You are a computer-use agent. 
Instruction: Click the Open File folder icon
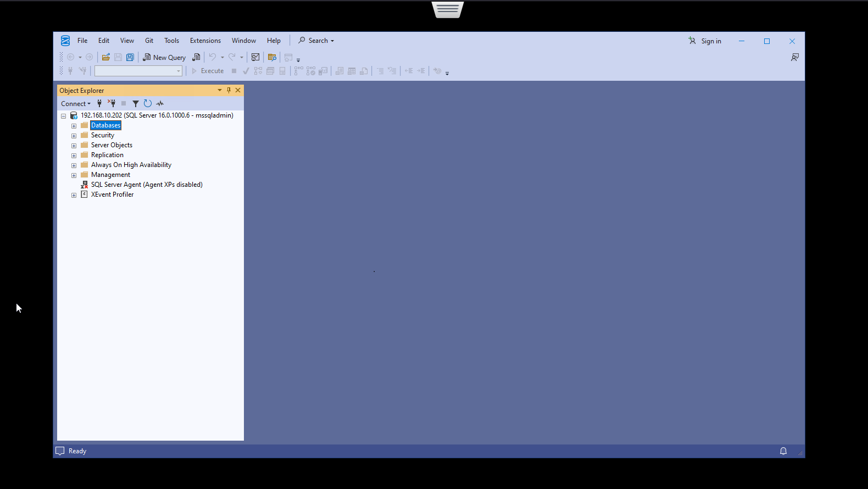tap(106, 57)
